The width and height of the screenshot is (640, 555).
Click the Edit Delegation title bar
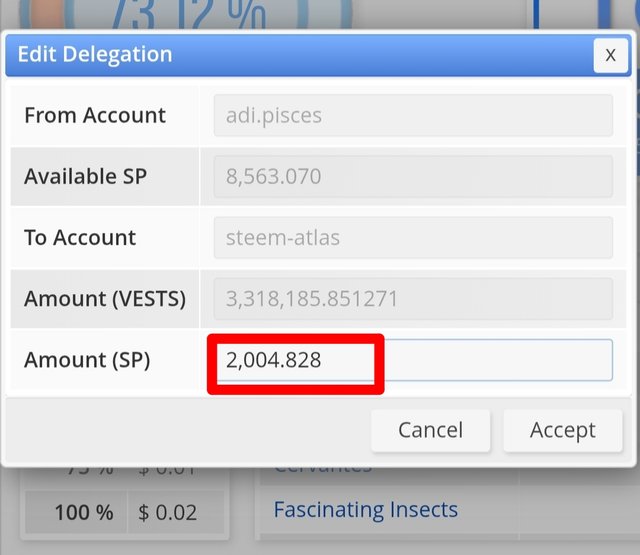pyautogui.click(x=300, y=54)
